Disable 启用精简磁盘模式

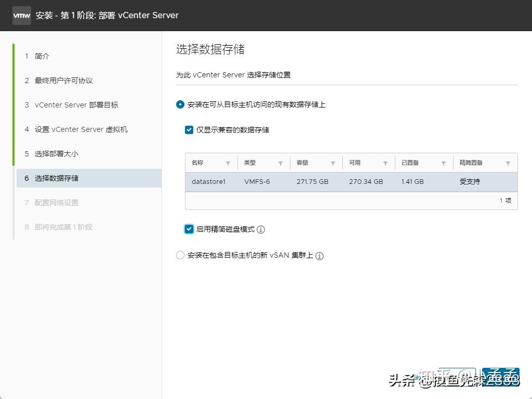coord(189,229)
